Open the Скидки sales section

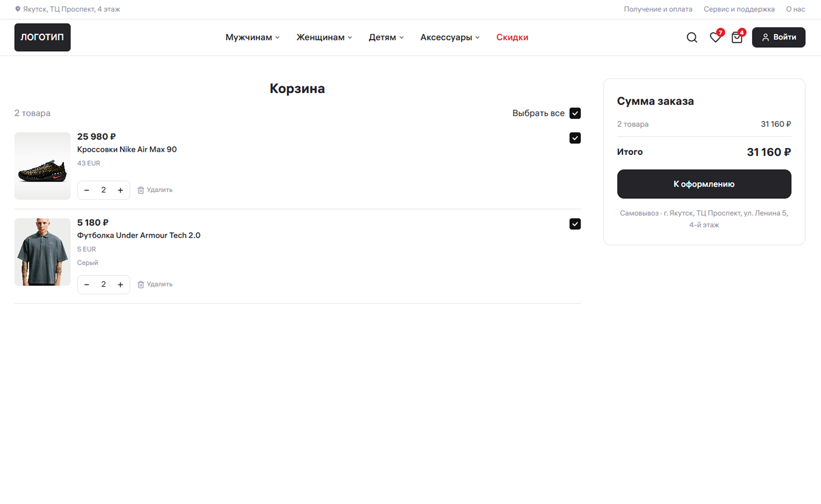[512, 37]
